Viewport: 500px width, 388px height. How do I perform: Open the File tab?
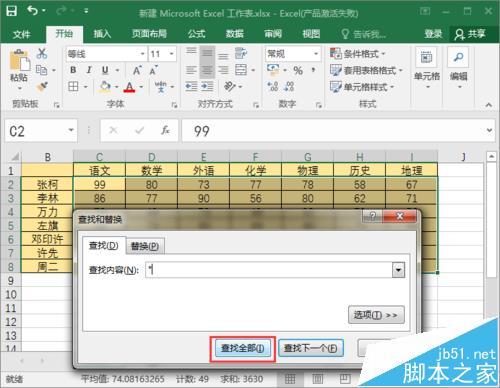[22, 34]
